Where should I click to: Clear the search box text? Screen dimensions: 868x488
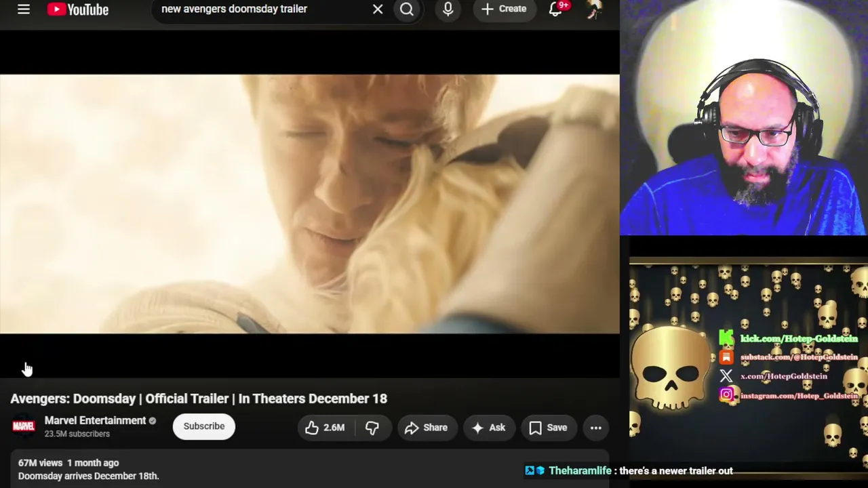[x=378, y=9]
